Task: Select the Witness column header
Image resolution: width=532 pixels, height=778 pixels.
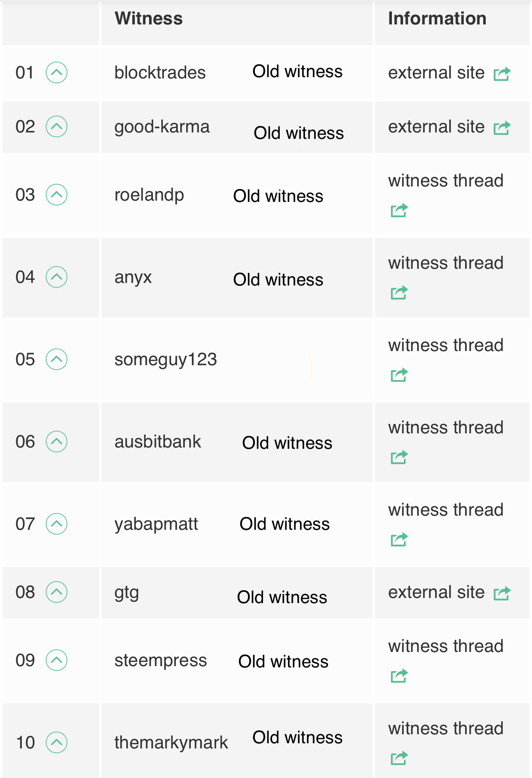Action: click(x=149, y=18)
